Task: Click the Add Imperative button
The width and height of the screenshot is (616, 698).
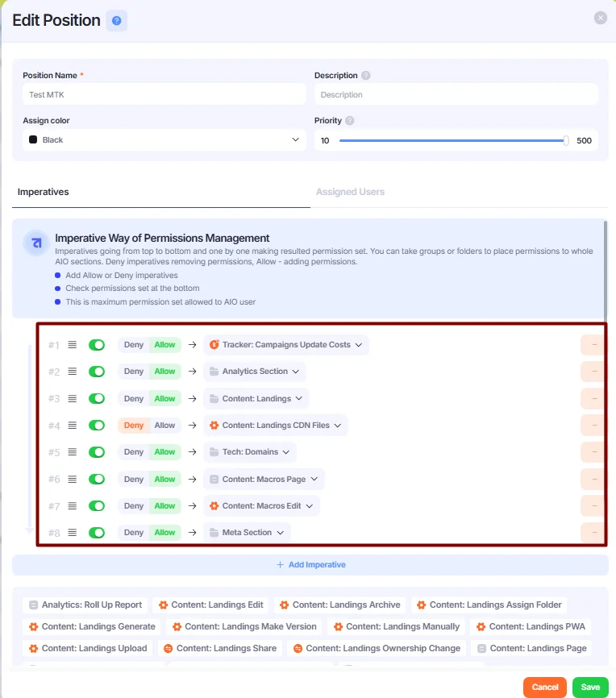Action: click(x=310, y=564)
